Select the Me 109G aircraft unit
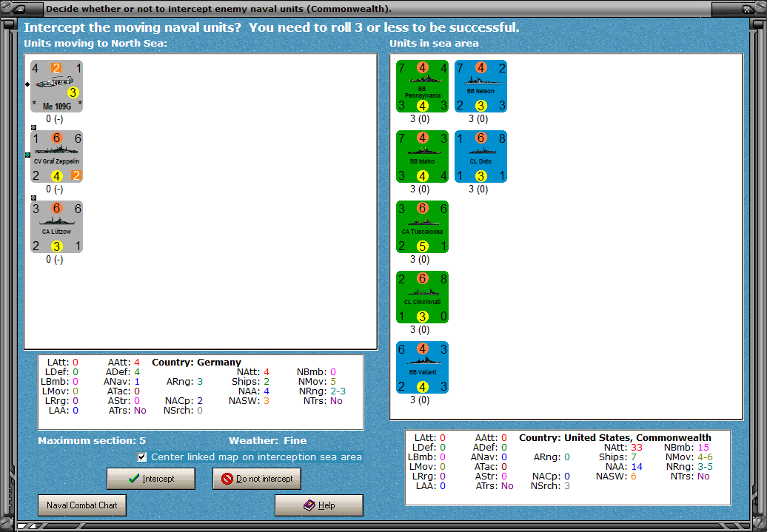Viewport: 767px width, 532px height. (57, 87)
